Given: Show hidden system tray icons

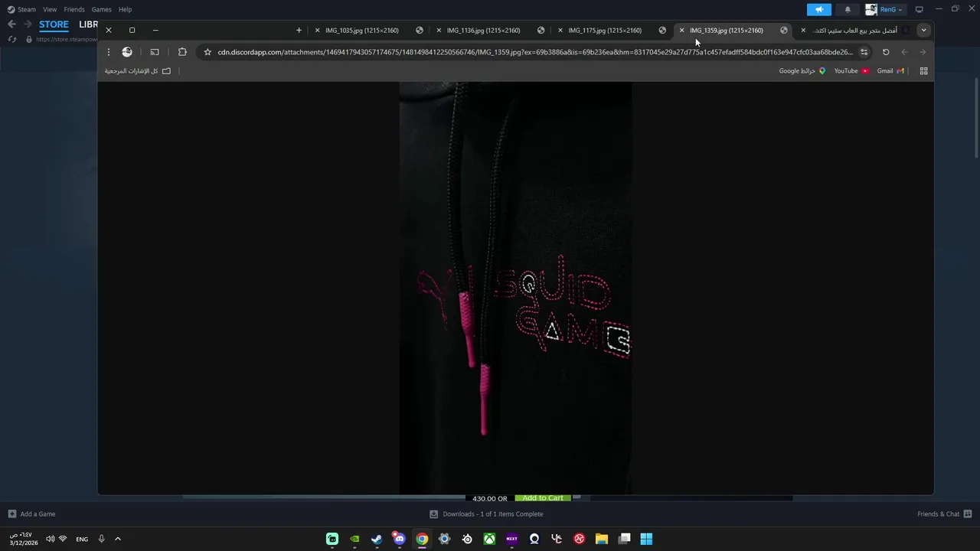Looking at the screenshot, I should coord(118,539).
